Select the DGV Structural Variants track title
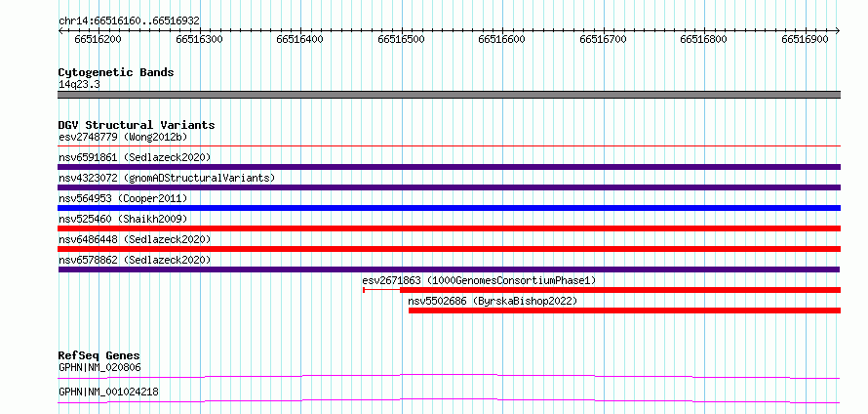Image resolution: width=868 pixels, height=414 pixels. click(x=137, y=125)
